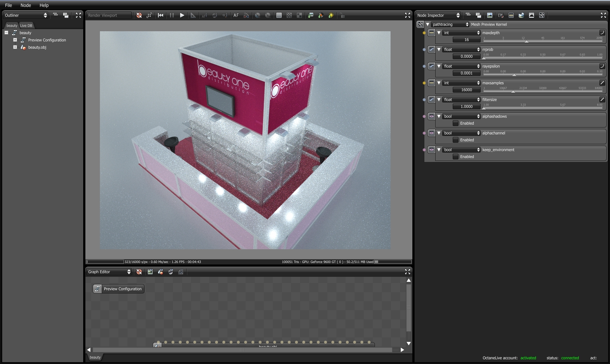Viewport: 610px width, 364px height.
Task: Click the filtersize slider mode button
Action: coord(602,100)
